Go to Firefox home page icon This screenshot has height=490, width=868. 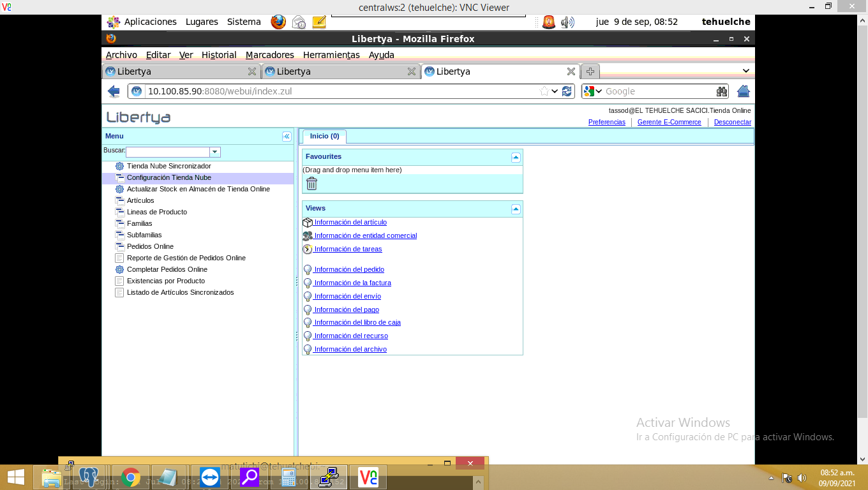click(744, 91)
